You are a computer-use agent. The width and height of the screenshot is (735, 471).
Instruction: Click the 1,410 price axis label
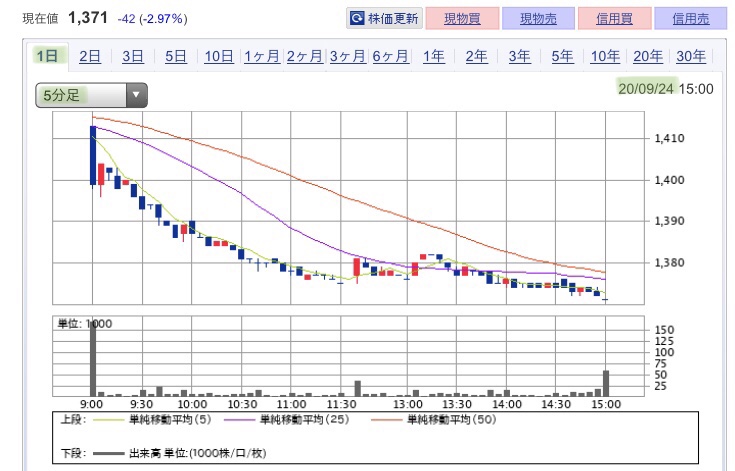tap(669, 138)
